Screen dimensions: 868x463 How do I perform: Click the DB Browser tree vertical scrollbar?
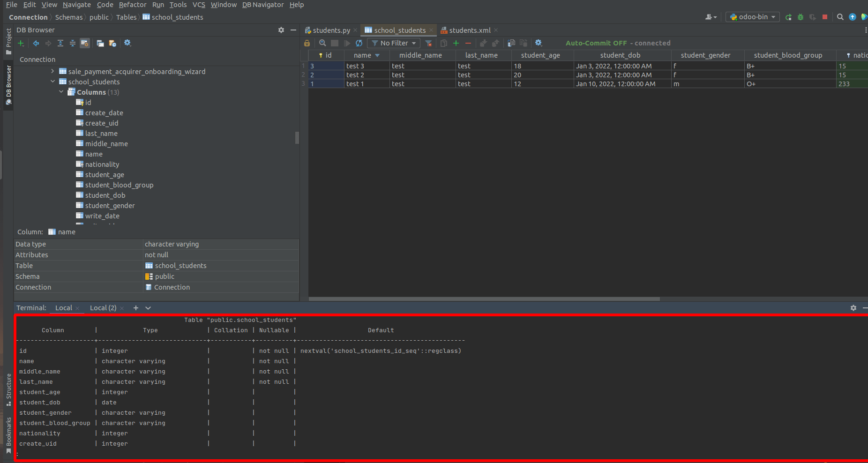pos(297,138)
